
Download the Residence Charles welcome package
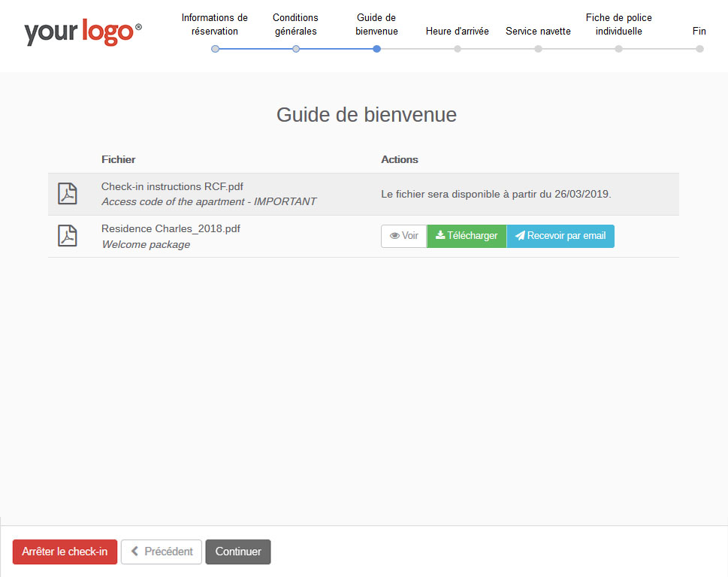(467, 236)
